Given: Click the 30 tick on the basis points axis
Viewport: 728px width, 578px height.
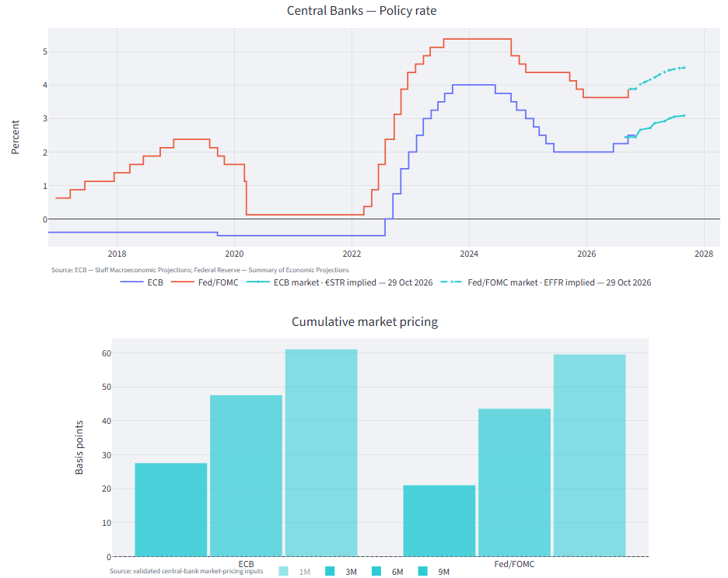Looking at the screenshot, I should point(107,455).
